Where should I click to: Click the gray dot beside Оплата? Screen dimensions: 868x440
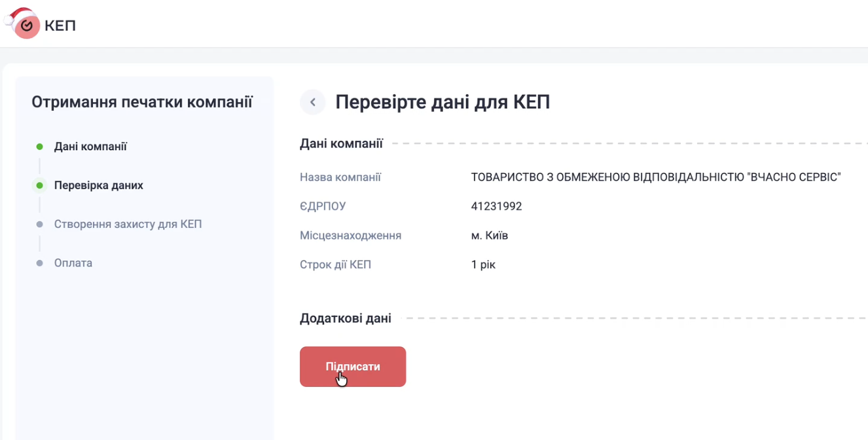39,263
